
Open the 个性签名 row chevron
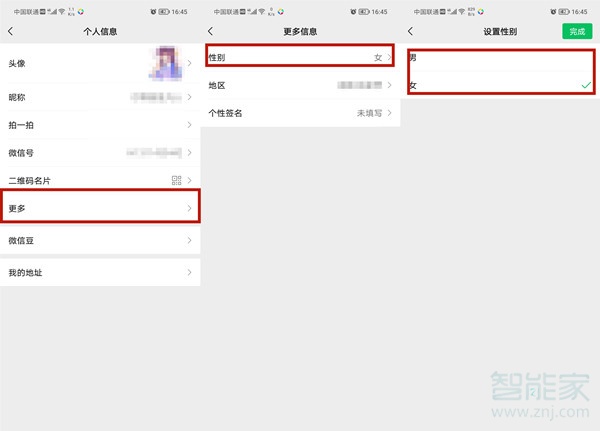pyautogui.click(x=390, y=114)
